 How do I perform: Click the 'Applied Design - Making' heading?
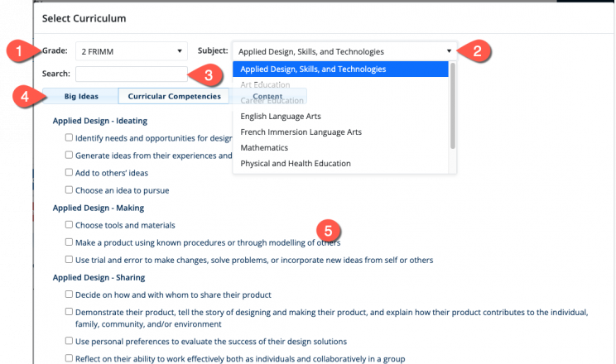click(99, 208)
